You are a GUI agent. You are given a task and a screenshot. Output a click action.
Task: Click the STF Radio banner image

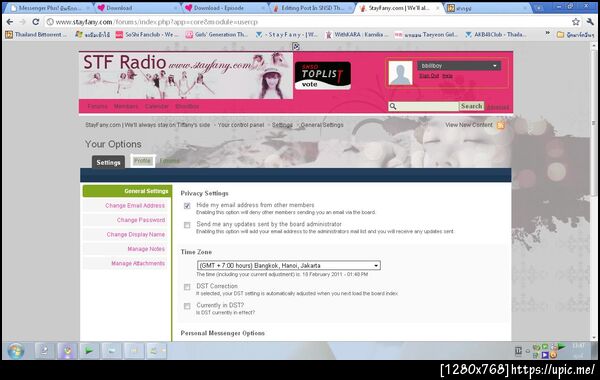(186, 75)
